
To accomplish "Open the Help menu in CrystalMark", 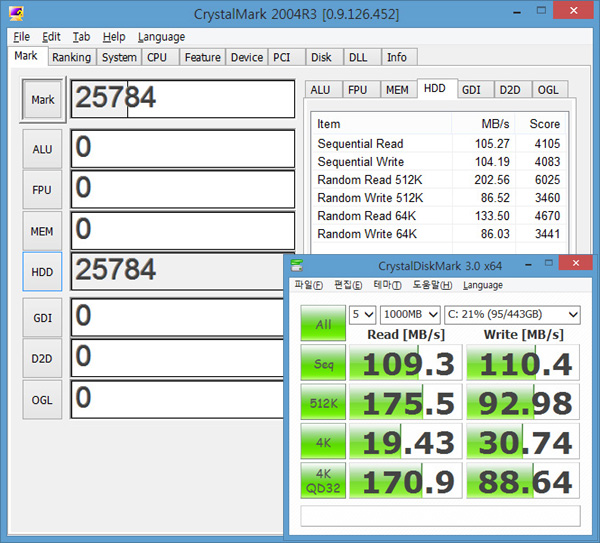I will pyautogui.click(x=114, y=37).
